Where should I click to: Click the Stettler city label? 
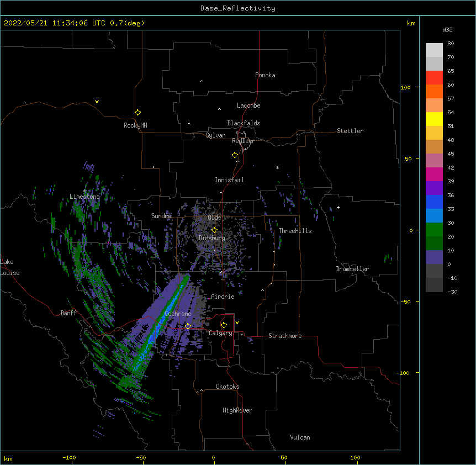[x=350, y=131]
